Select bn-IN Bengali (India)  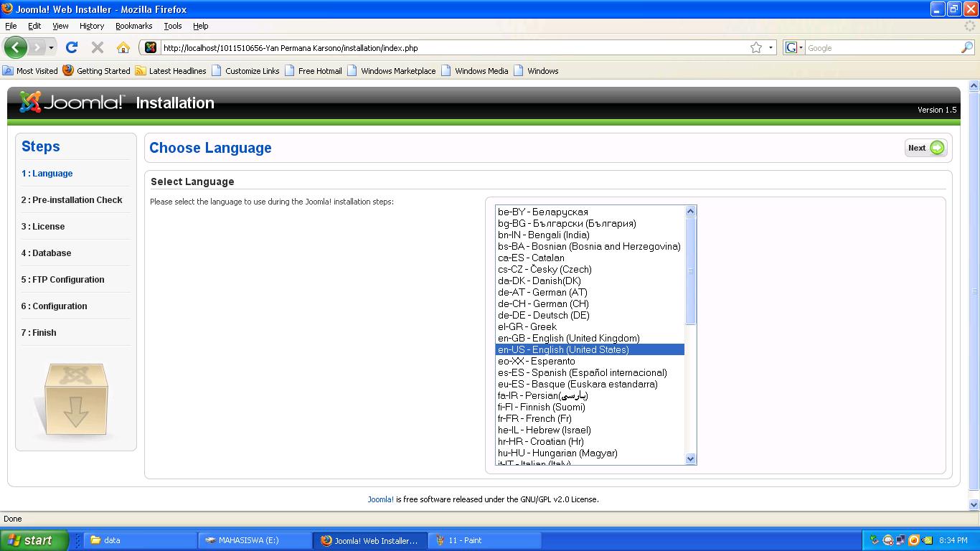[590, 235]
